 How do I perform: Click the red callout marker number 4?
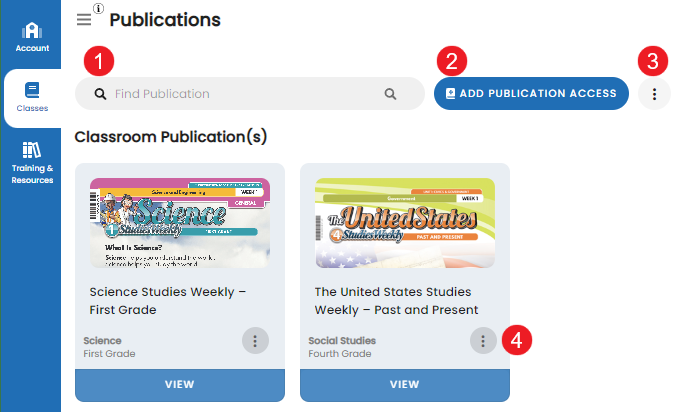[x=516, y=340]
